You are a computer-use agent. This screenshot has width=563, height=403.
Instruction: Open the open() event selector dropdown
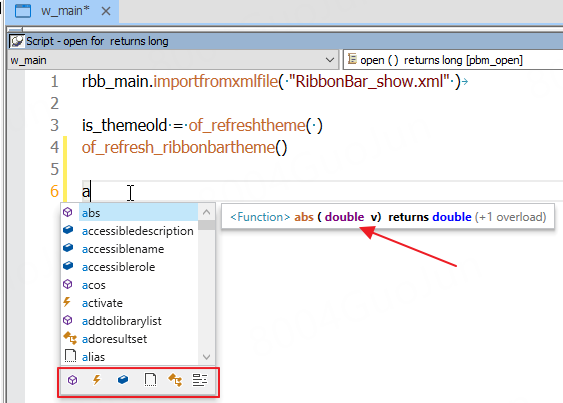pyautogui.click(x=453, y=60)
